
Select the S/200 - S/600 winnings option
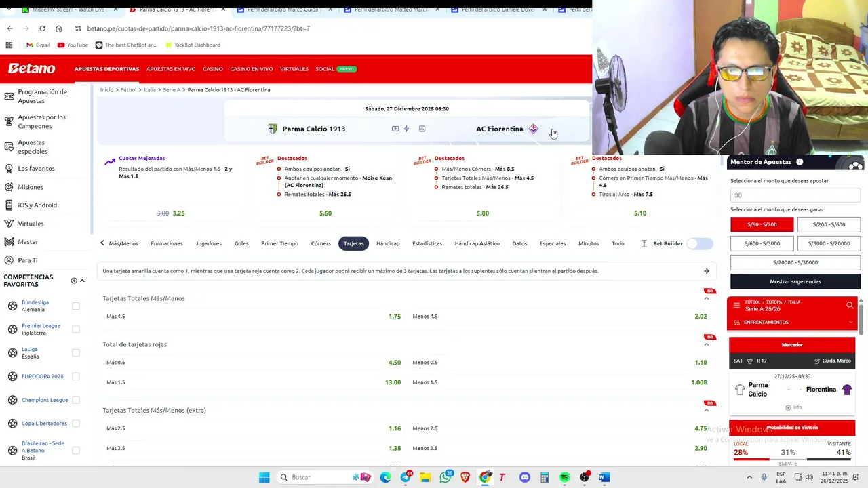tap(829, 224)
